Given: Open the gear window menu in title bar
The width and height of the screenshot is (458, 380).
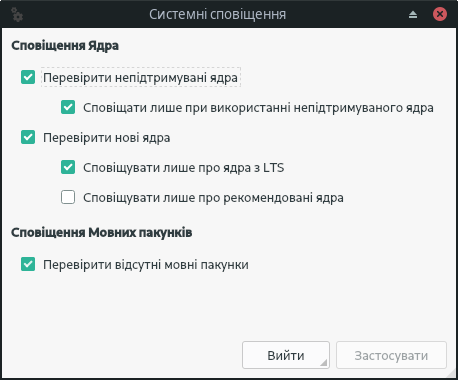Looking at the screenshot, I should [17, 15].
